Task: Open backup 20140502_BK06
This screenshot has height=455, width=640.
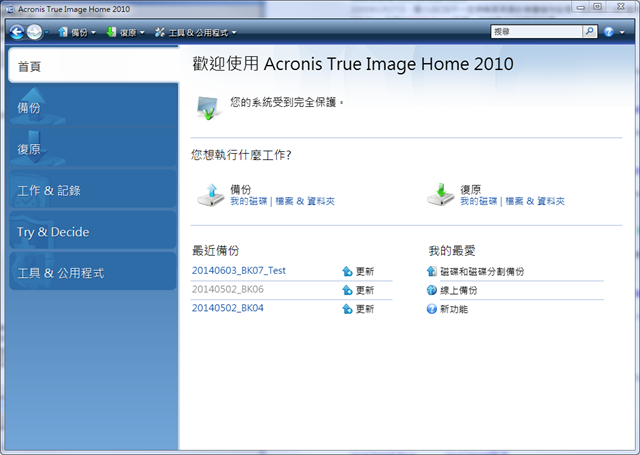Action: (228, 289)
